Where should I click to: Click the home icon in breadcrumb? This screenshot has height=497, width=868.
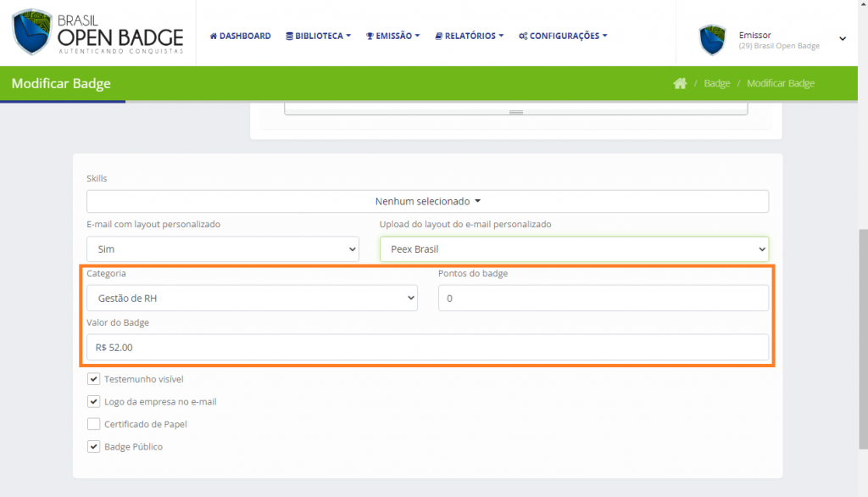tap(680, 83)
